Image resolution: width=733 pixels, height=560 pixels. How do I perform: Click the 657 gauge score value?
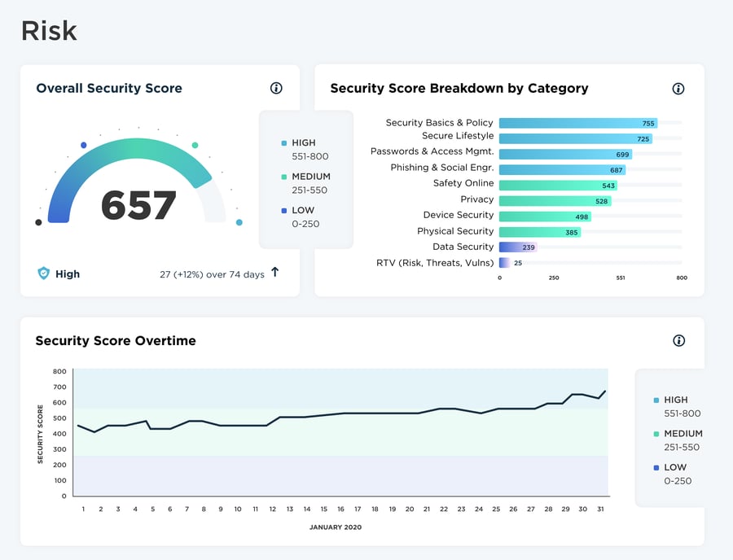(138, 205)
